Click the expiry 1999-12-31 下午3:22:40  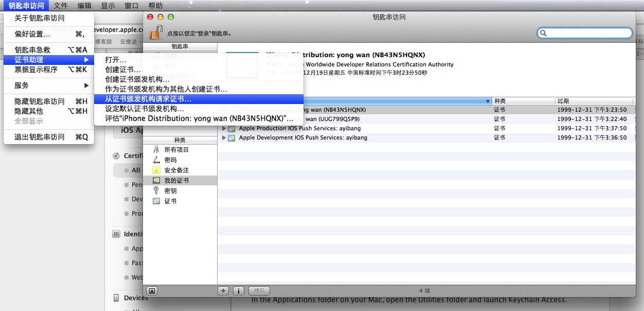592,119
